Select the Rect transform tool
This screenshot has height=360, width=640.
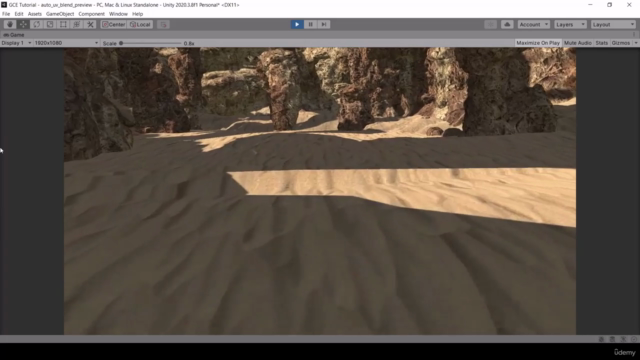click(x=63, y=24)
